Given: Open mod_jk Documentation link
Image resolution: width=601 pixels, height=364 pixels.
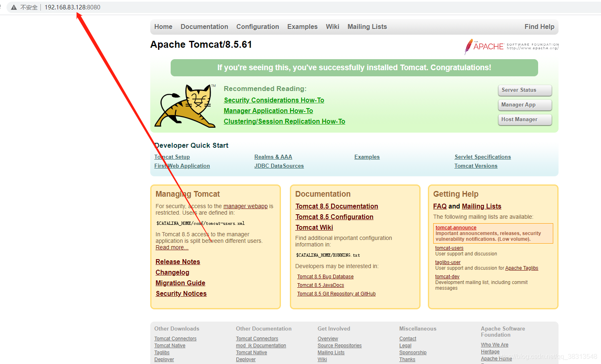Looking at the screenshot, I should coord(261,346).
